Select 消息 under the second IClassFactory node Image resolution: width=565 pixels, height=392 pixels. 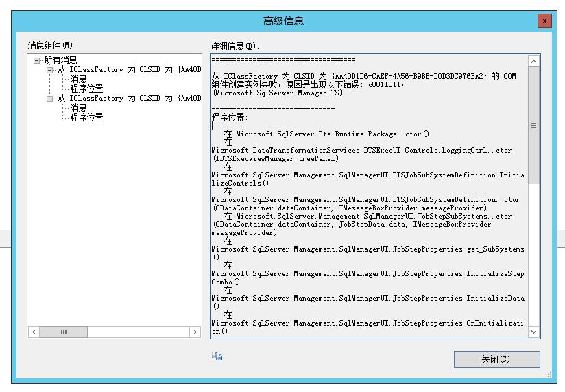point(78,108)
